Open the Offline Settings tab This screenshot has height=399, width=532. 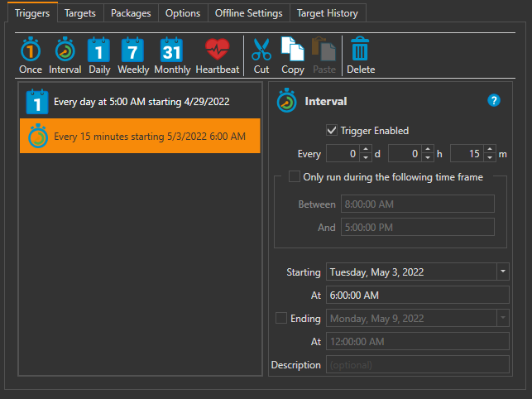[x=249, y=13]
